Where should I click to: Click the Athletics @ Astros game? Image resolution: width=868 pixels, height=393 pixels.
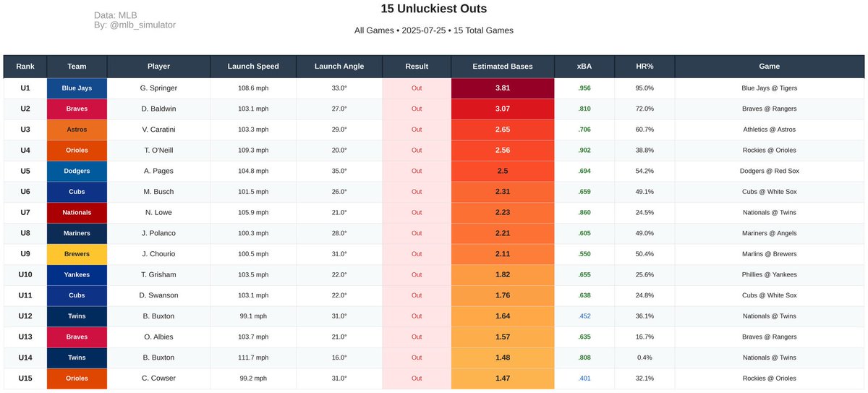(x=770, y=130)
